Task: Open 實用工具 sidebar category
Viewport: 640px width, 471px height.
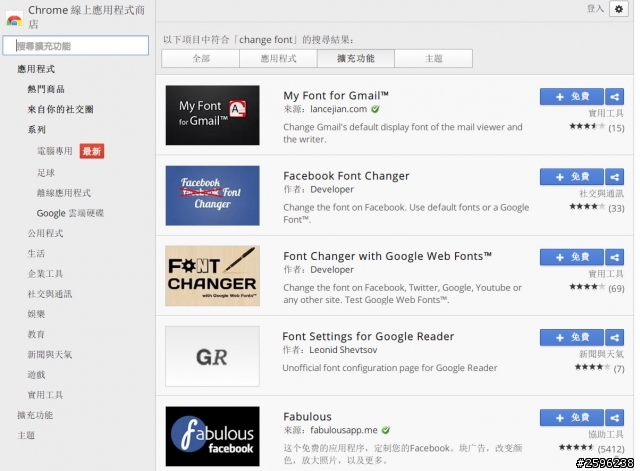Action: tap(45, 395)
